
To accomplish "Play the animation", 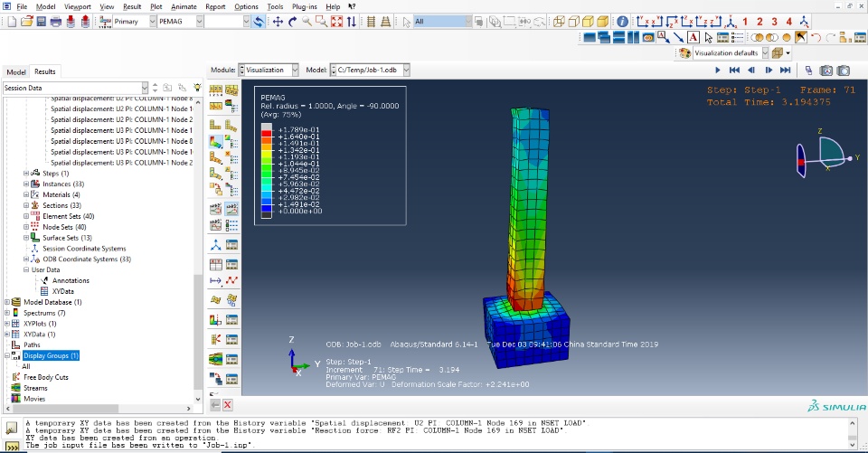I will point(717,71).
